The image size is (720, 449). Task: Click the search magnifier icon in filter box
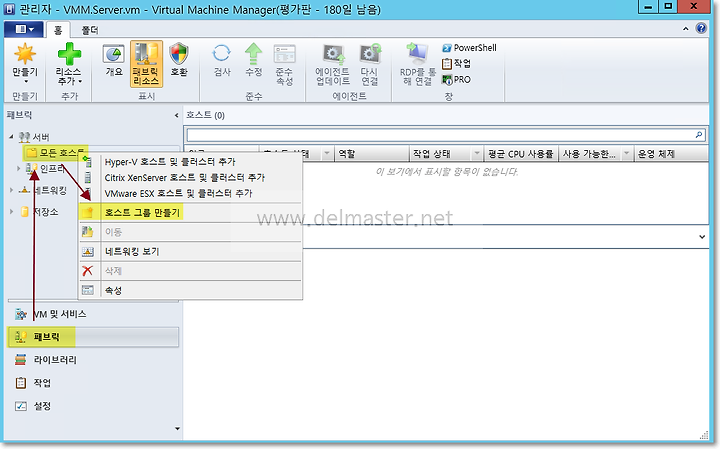pyautogui.click(x=698, y=135)
